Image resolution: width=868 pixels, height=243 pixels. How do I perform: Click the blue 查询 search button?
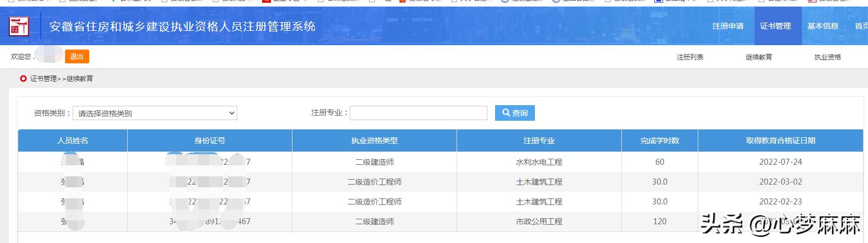(515, 113)
